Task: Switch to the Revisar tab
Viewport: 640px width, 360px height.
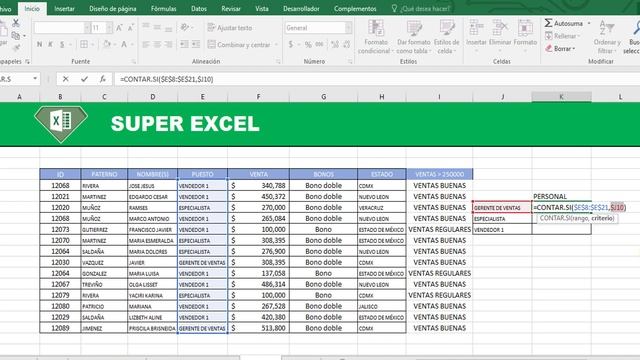Action: coord(231,9)
